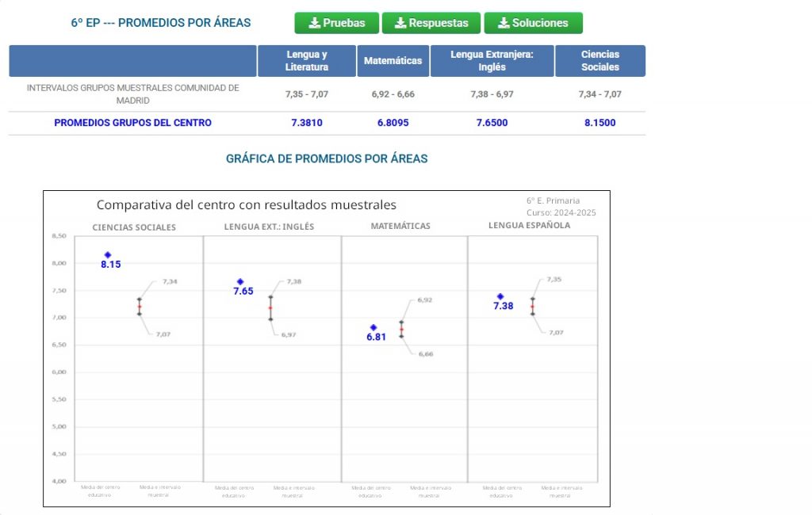Click the Lengua Extranjera: Inglés header

click(x=492, y=60)
